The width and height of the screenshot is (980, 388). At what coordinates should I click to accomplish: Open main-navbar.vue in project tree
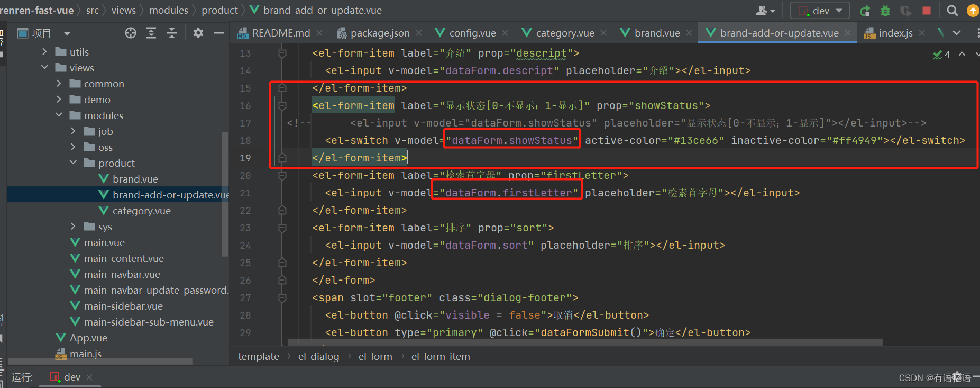click(115, 274)
